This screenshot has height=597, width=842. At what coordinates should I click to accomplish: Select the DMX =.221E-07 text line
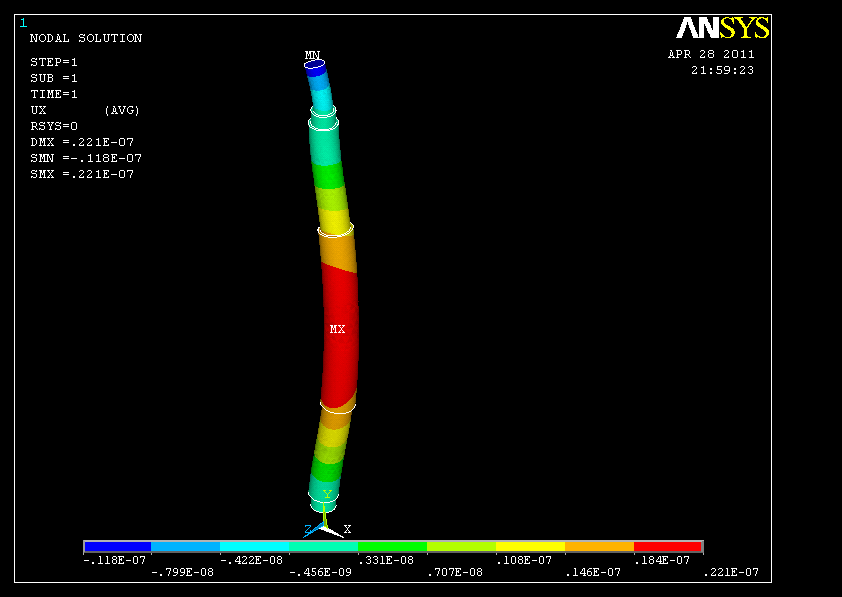pos(82,142)
